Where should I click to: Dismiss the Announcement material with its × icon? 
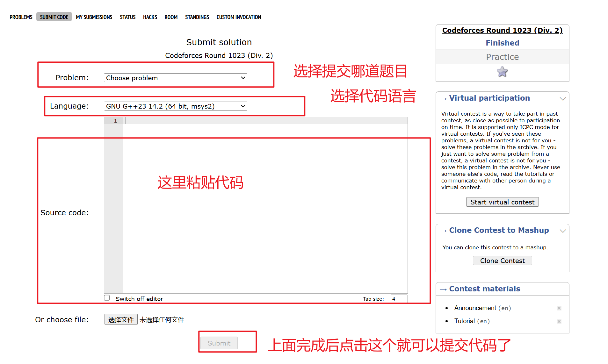(559, 308)
